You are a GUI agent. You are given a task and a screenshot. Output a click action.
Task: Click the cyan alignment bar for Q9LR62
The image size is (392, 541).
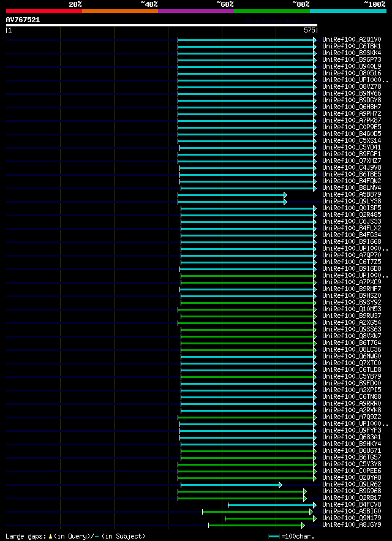[232, 485]
